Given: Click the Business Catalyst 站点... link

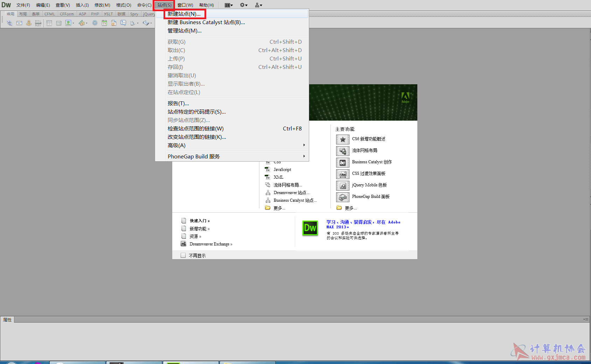Looking at the screenshot, I should [295, 200].
